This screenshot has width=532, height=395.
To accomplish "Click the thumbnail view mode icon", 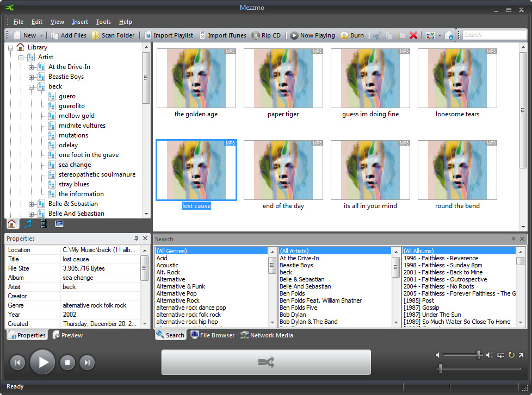I will point(430,35).
